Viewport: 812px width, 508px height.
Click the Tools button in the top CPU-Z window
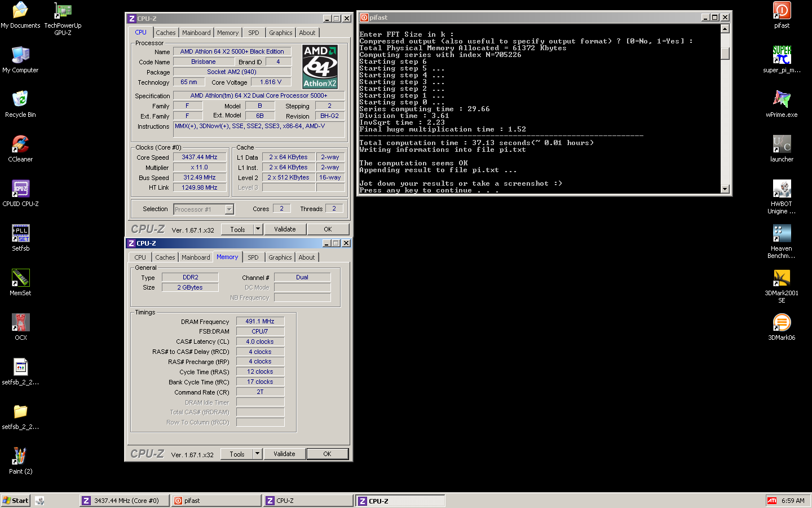point(237,229)
